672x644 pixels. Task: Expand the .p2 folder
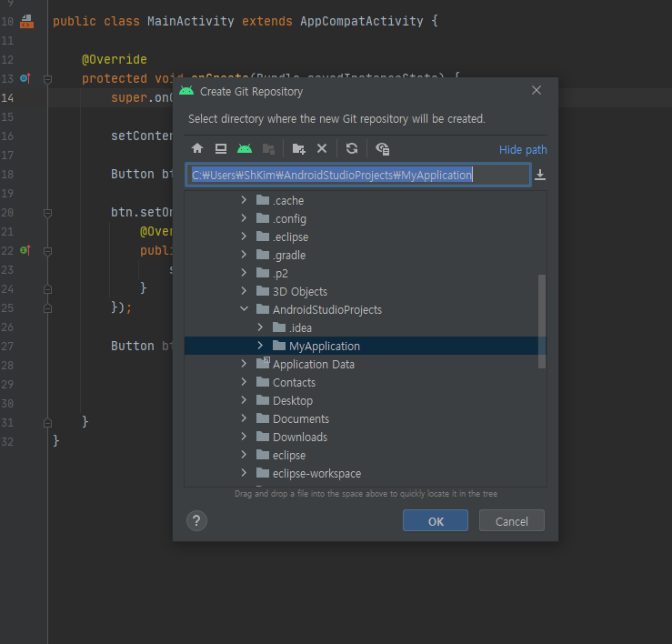[244, 273]
